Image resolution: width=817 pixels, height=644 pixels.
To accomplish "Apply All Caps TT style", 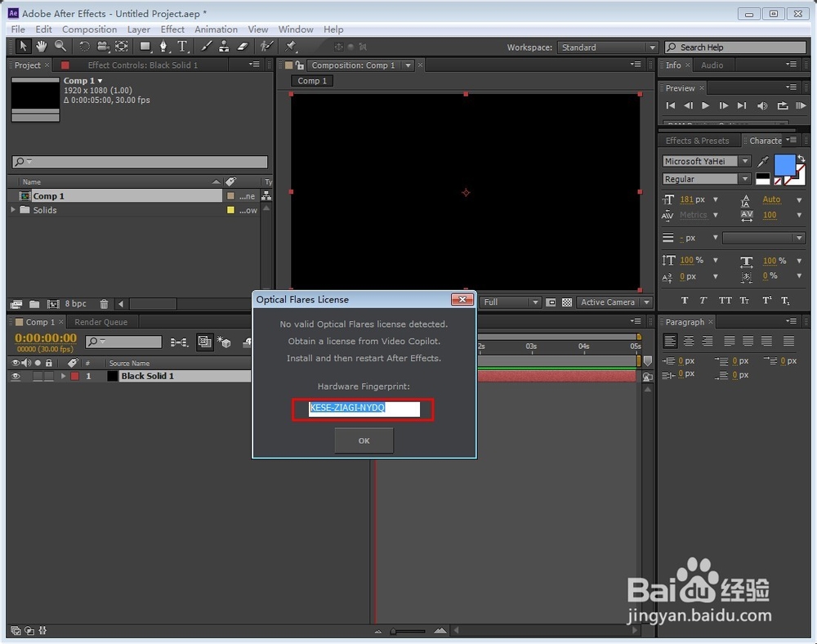I will click(725, 300).
